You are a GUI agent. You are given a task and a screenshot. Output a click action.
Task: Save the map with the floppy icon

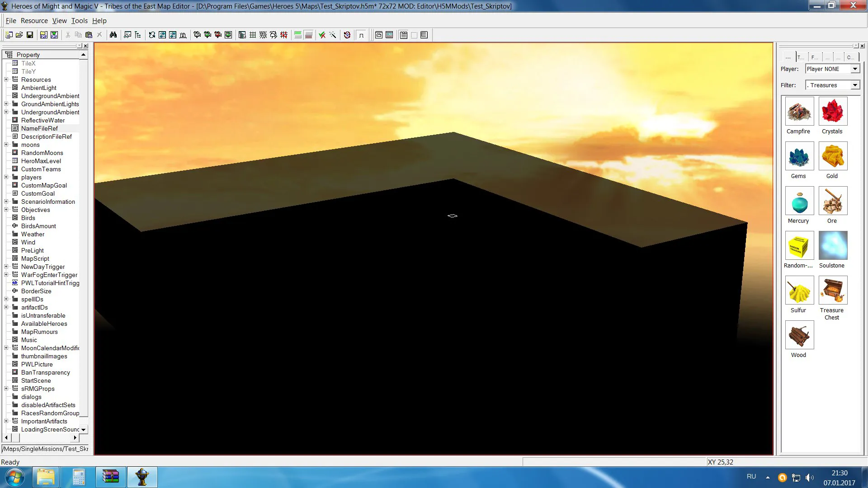(x=30, y=35)
